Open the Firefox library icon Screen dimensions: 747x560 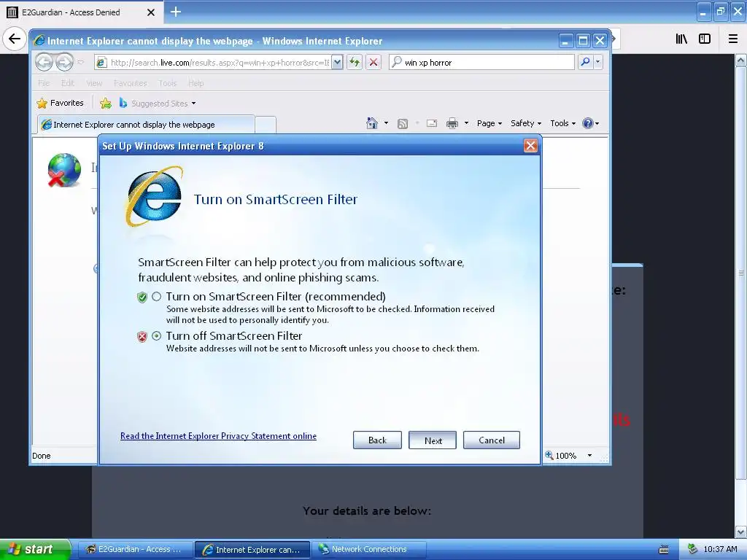tap(681, 39)
